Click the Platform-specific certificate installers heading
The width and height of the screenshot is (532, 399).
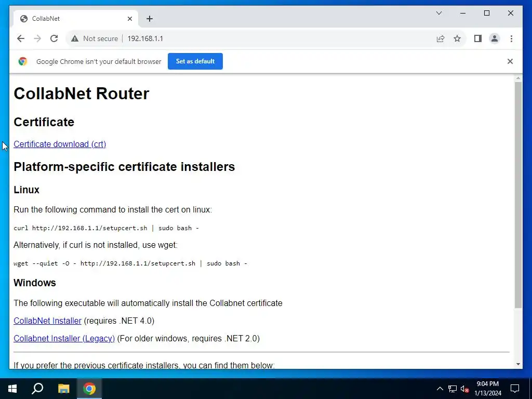[x=124, y=167]
